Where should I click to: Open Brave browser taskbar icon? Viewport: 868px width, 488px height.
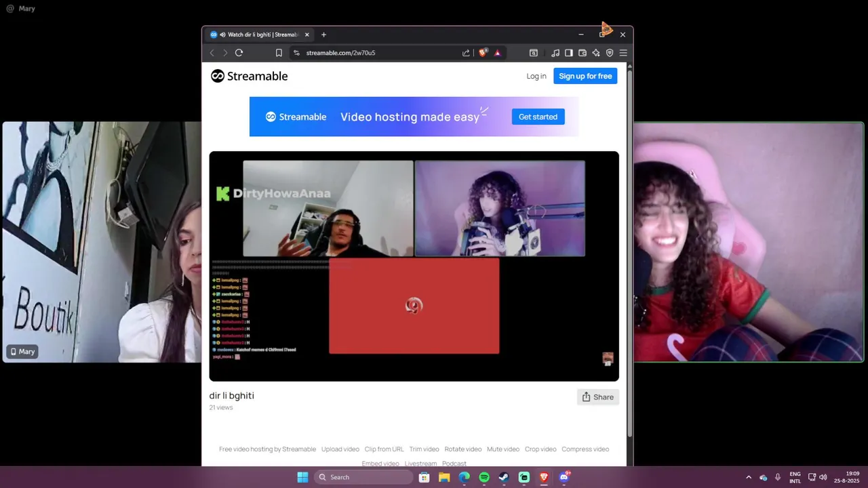coord(544,477)
